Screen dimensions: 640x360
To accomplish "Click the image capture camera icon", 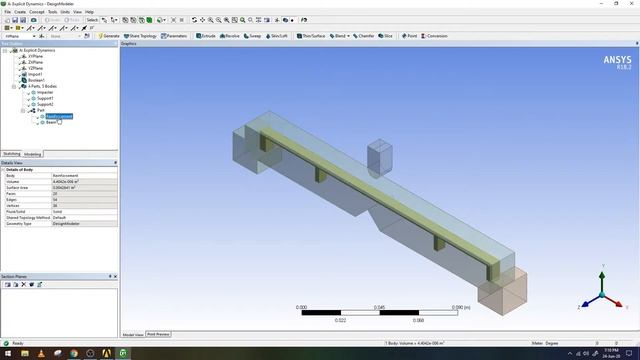I will point(33,20).
